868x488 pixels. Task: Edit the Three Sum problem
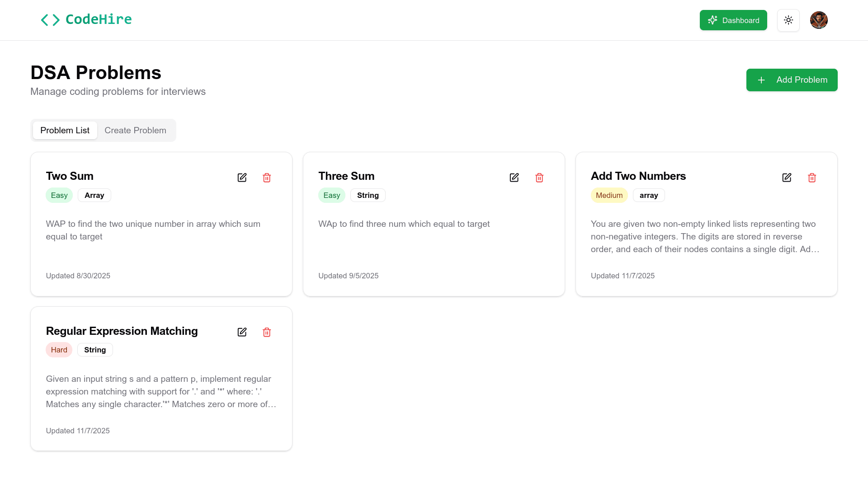click(x=514, y=178)
